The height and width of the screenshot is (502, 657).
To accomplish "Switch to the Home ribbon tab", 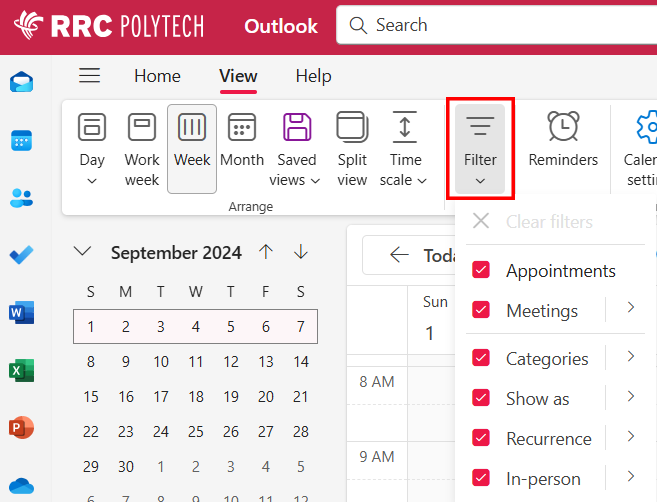I will [157, 76].
